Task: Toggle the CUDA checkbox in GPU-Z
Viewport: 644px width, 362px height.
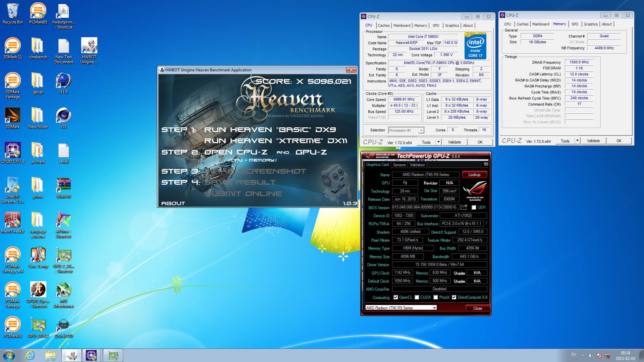Action: [x=417, y=297]
